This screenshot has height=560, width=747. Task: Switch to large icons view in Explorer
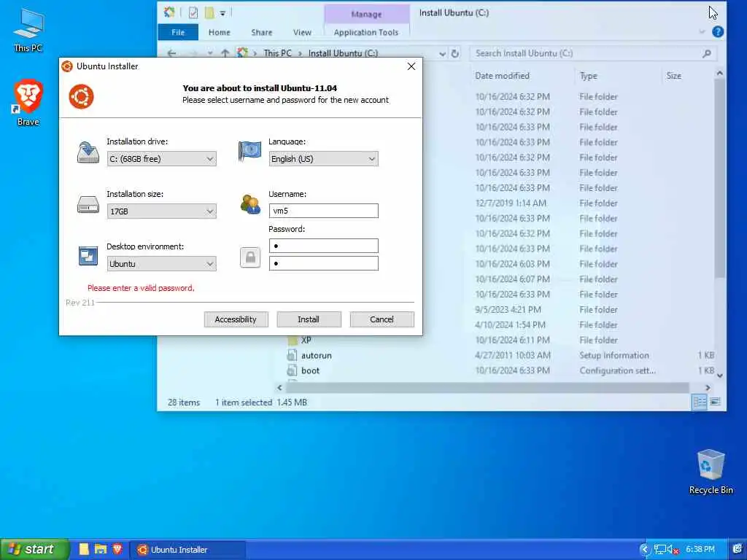click(715, 402)
